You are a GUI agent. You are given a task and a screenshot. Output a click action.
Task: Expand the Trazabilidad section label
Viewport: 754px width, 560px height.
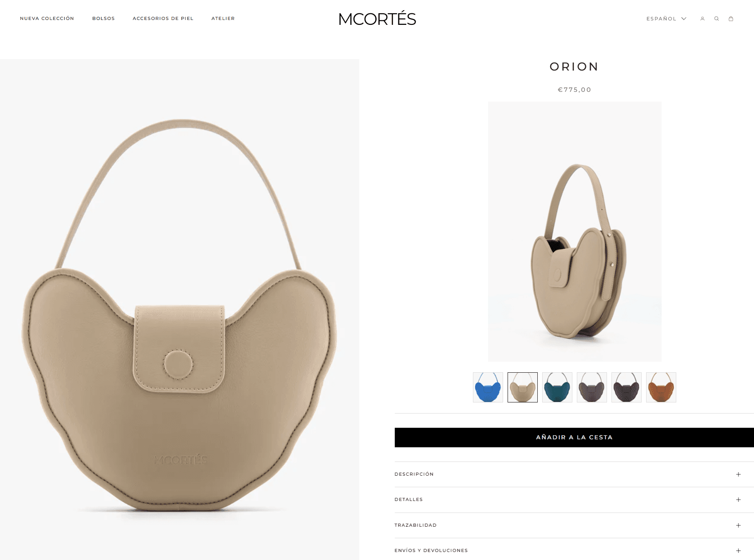click(415, 525)
